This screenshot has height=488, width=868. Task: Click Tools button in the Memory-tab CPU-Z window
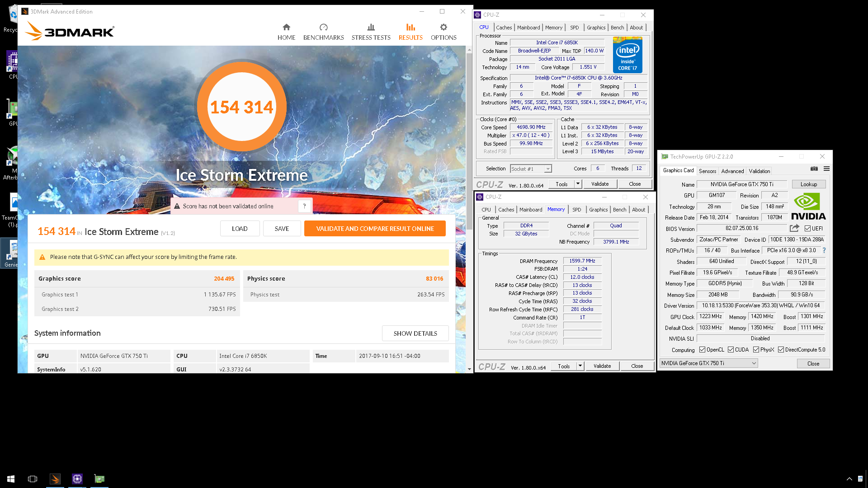pos(564,366)
